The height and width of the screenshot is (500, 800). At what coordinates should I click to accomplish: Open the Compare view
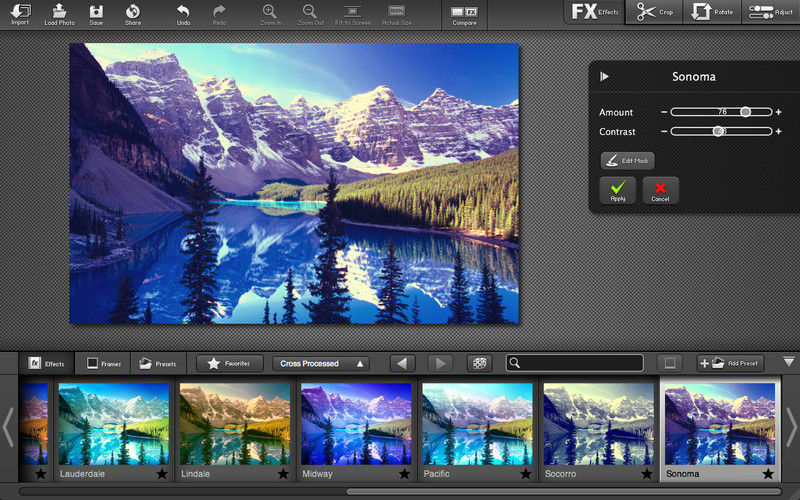[x=464, y=14]
